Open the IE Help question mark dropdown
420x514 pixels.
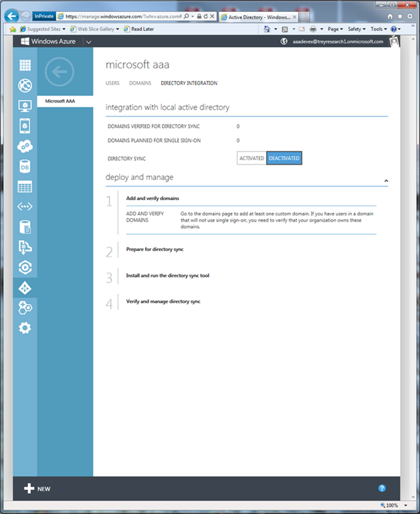pos(396,29)
